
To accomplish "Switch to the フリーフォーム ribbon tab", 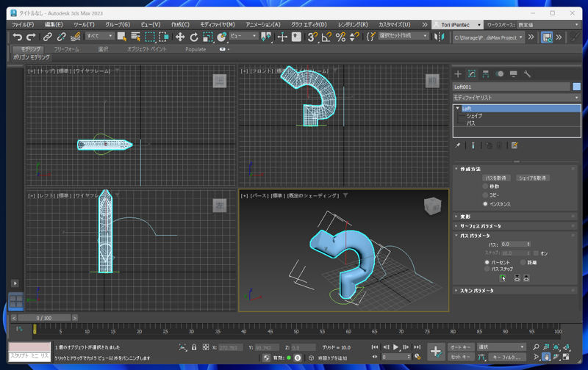I will tap(66, 49).
